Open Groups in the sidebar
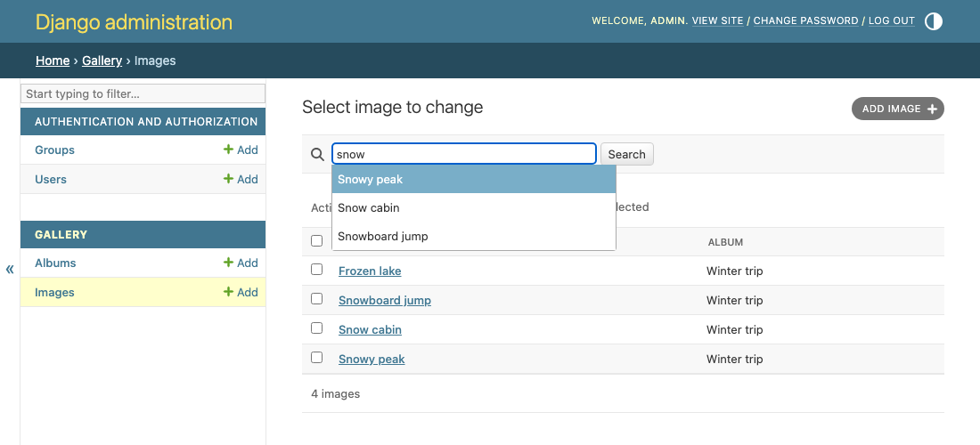980x445 pixels. pos(54,150)
